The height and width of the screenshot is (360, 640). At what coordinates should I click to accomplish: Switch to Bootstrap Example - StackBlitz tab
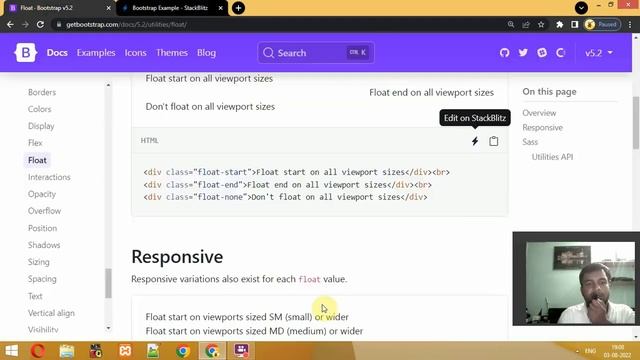coord(171,8)
